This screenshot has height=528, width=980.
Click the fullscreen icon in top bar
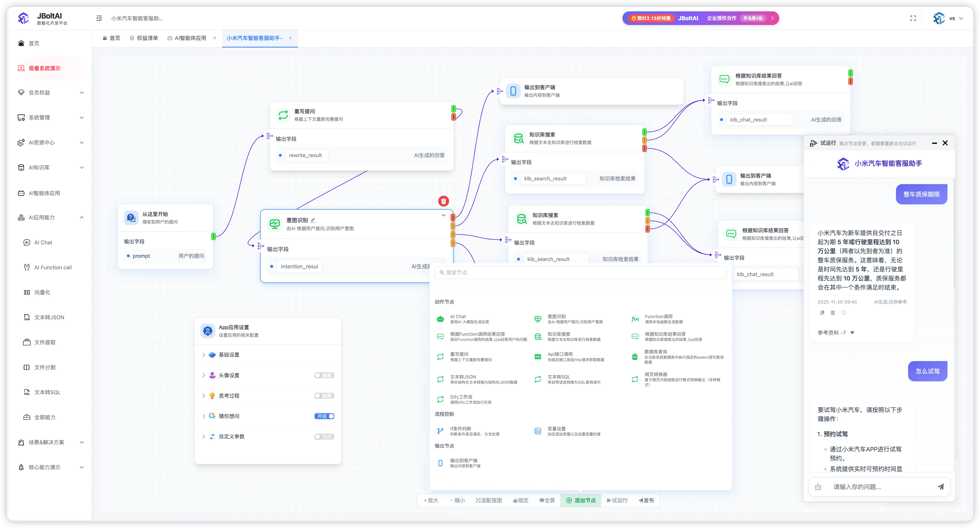913,18
